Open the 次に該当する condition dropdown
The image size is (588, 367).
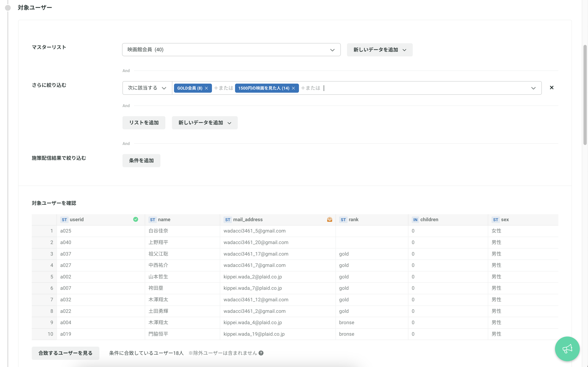click(x=147, y=88)
